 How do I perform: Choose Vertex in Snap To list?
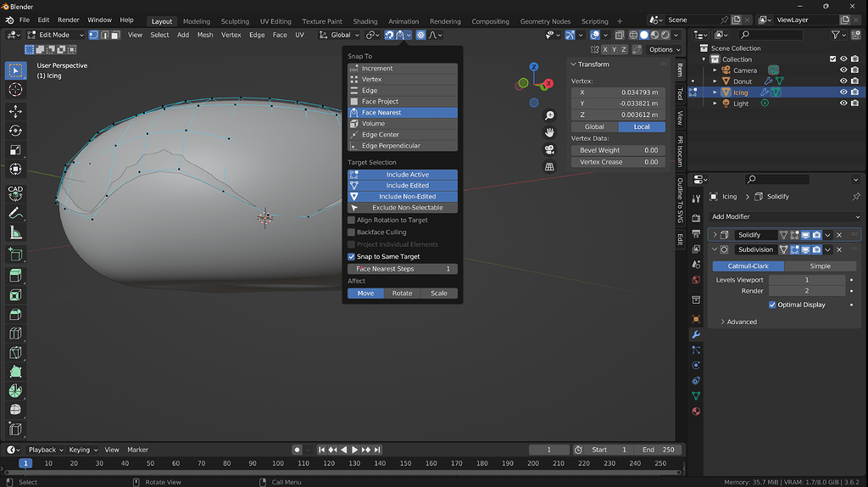(403, 79)
